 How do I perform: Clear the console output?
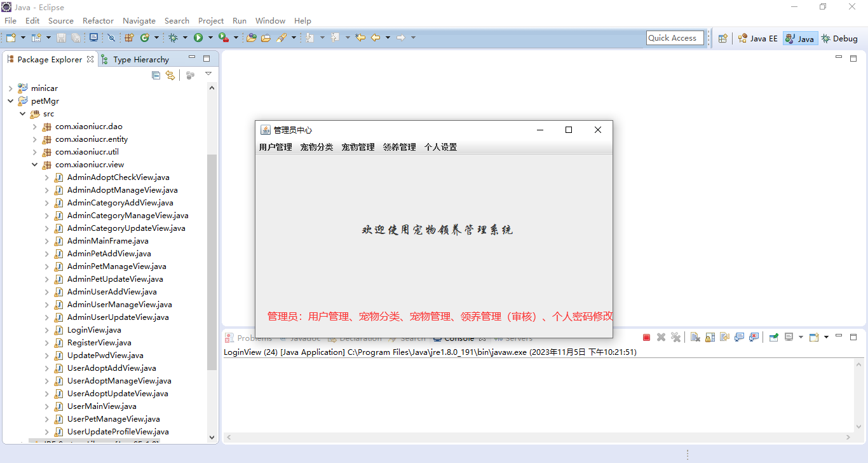[695, 338]
